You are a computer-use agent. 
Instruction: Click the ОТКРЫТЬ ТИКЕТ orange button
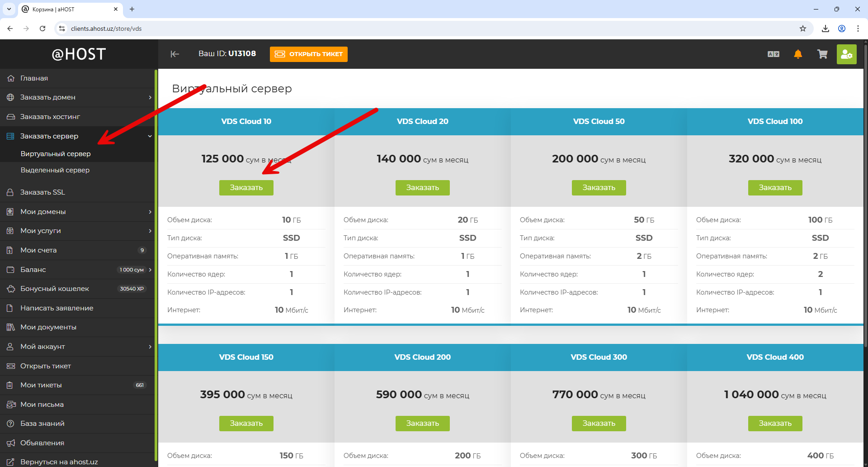pos(309,54)
